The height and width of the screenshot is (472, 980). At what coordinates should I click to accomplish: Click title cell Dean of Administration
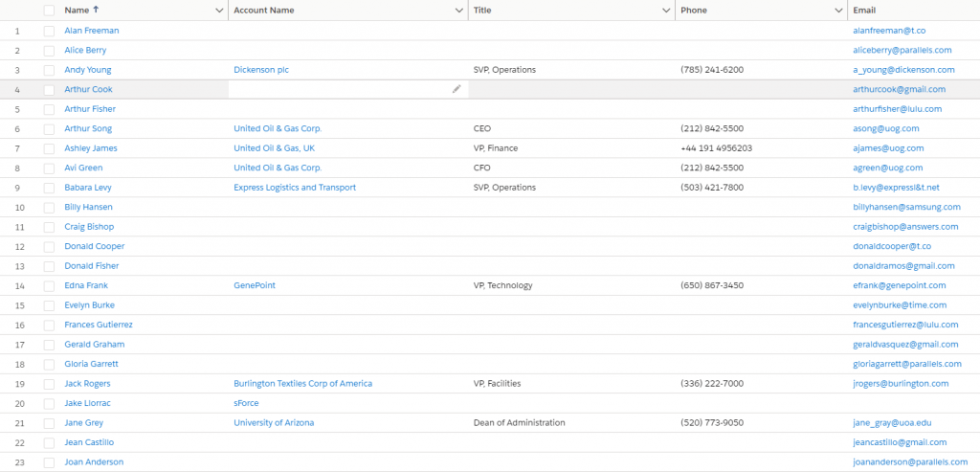tap(520, 423)
